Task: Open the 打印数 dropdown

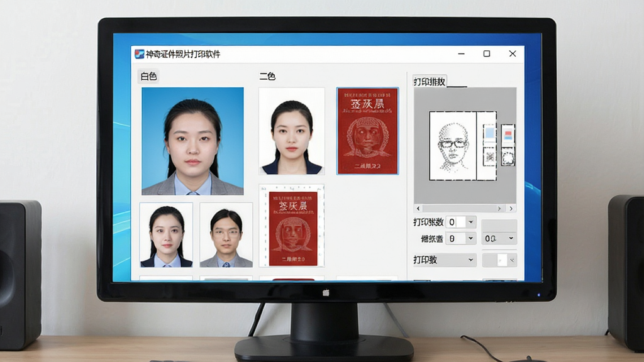Action: [444, 260]
